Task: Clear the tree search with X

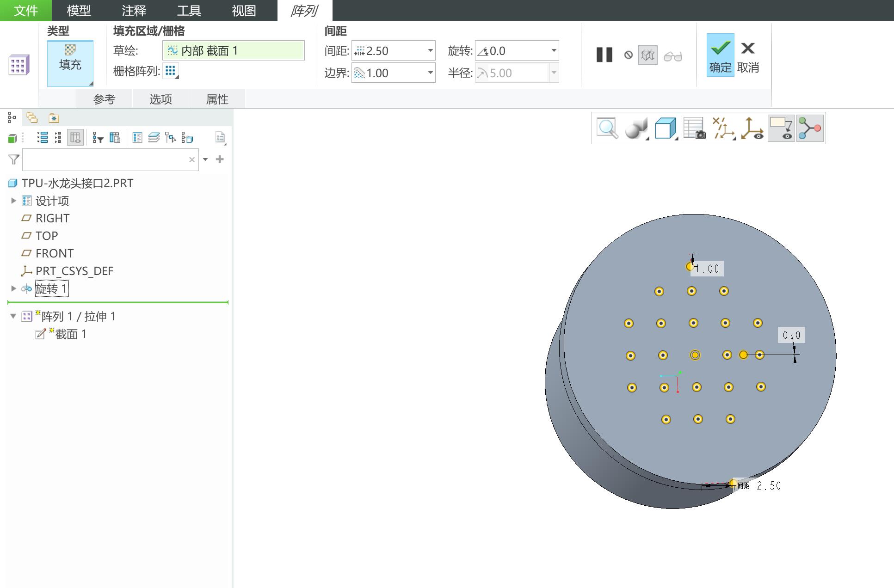Action: click(x=191, y=159)
